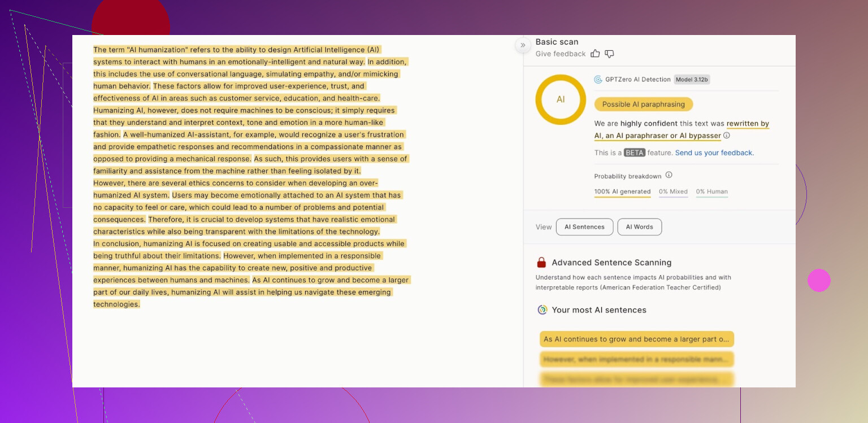Select the 0% Human breakdown
The image size is (868, 423).
coord(711,192)
